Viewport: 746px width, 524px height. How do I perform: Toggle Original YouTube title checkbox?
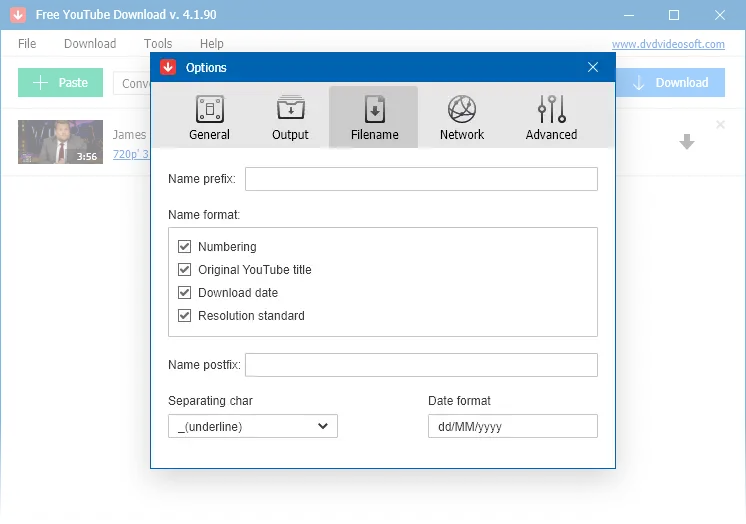(185, 269)
